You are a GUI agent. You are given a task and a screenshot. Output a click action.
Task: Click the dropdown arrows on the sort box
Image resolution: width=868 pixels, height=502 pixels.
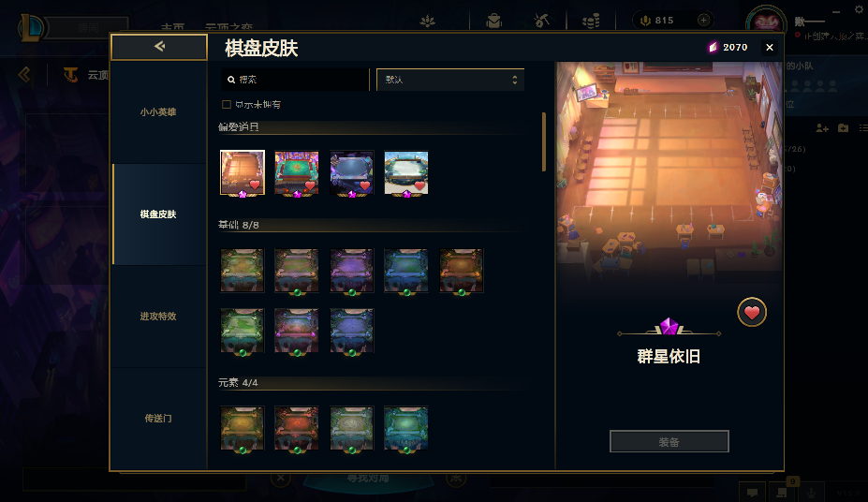515,80
